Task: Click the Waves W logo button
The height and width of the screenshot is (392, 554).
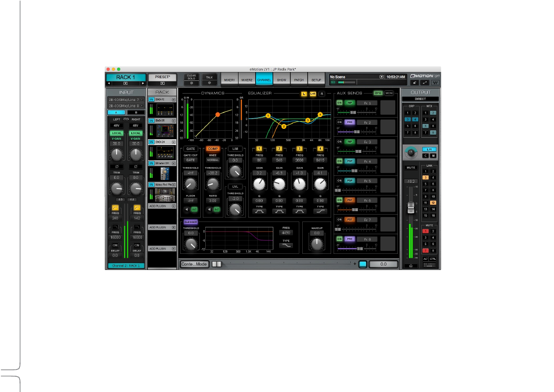Action: coord(435,83)
